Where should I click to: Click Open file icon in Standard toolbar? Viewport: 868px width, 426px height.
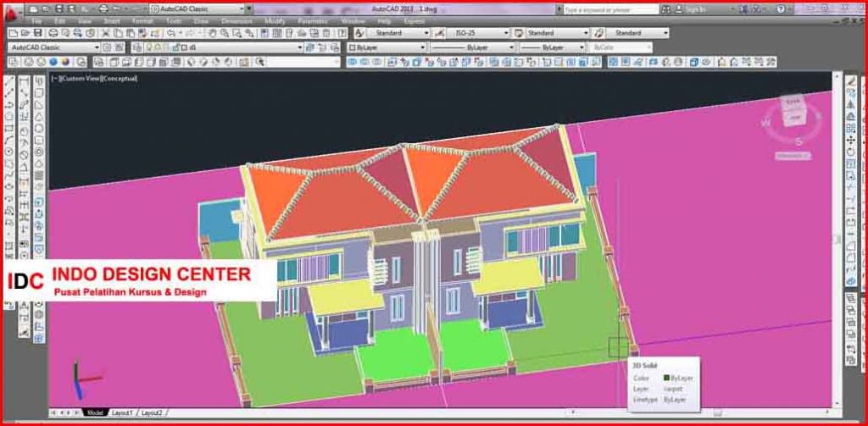[25, 33]
